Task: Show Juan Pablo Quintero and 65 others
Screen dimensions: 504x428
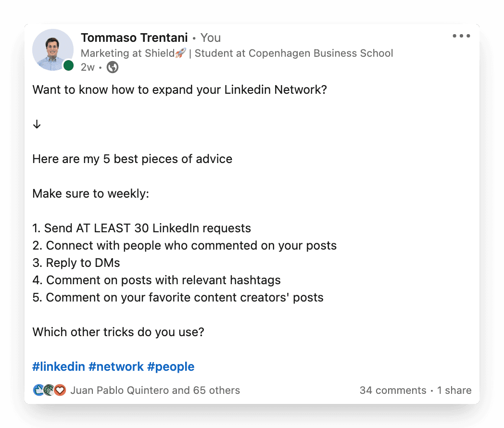Action: 155,390
